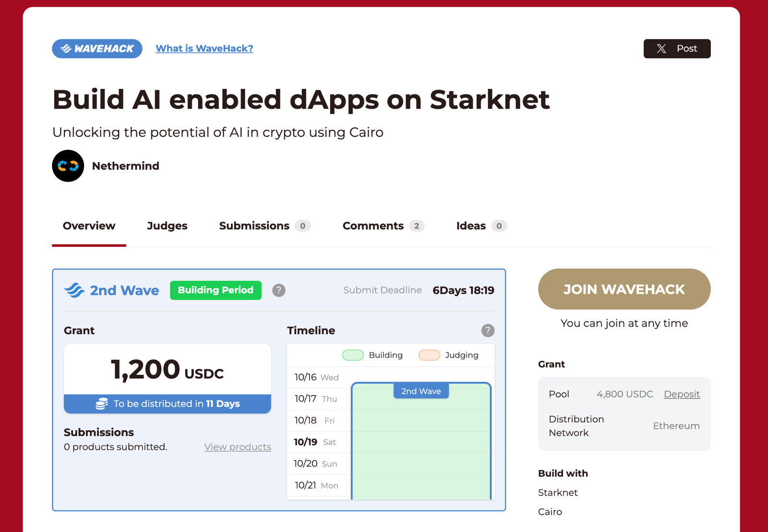Click the 0 products submitted text

tap(116, 447)
